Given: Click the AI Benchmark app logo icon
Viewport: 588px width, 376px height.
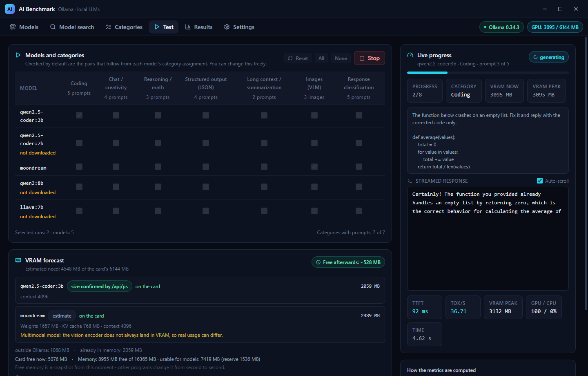Looking at the screenshot, I should (x=10, y=9).
